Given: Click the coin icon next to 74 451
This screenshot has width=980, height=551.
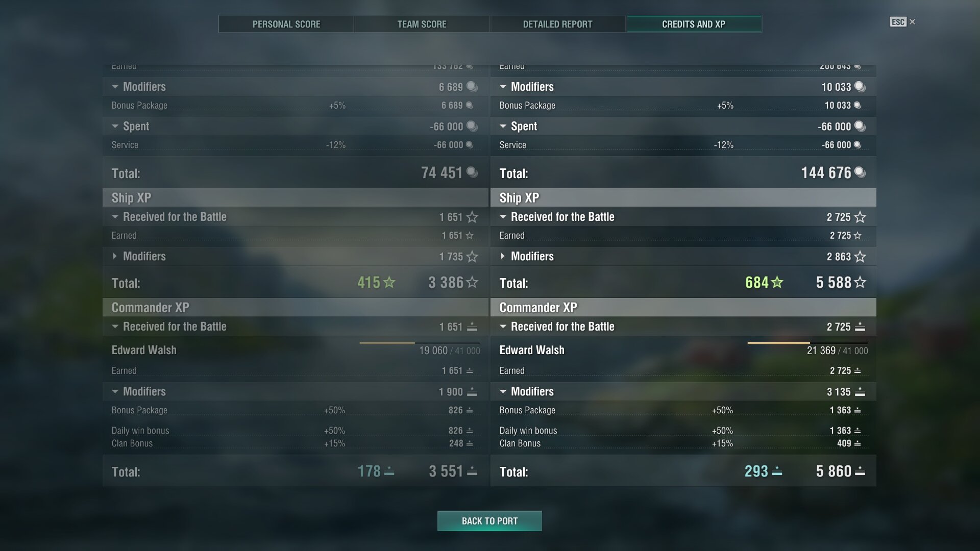Looking at the screenshot, I should pos(472,172).
